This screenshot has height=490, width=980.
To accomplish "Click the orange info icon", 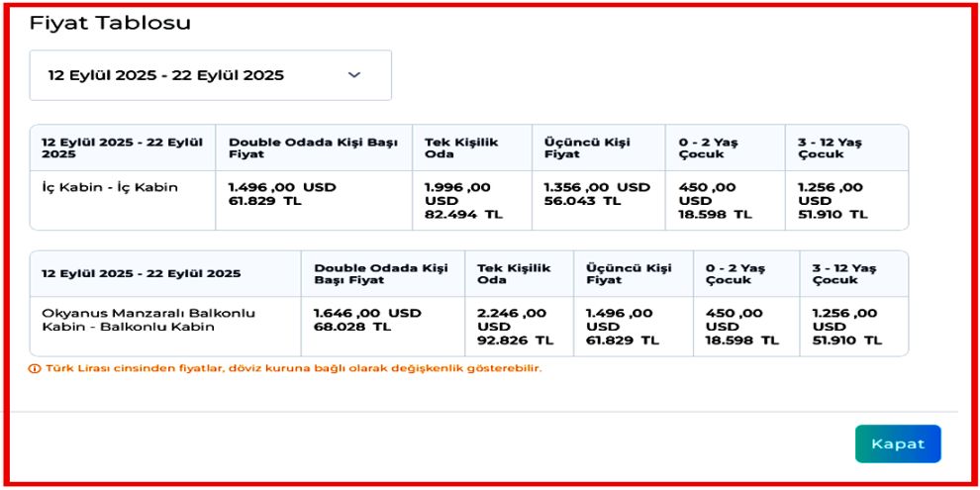I will (x=35, y=368).
